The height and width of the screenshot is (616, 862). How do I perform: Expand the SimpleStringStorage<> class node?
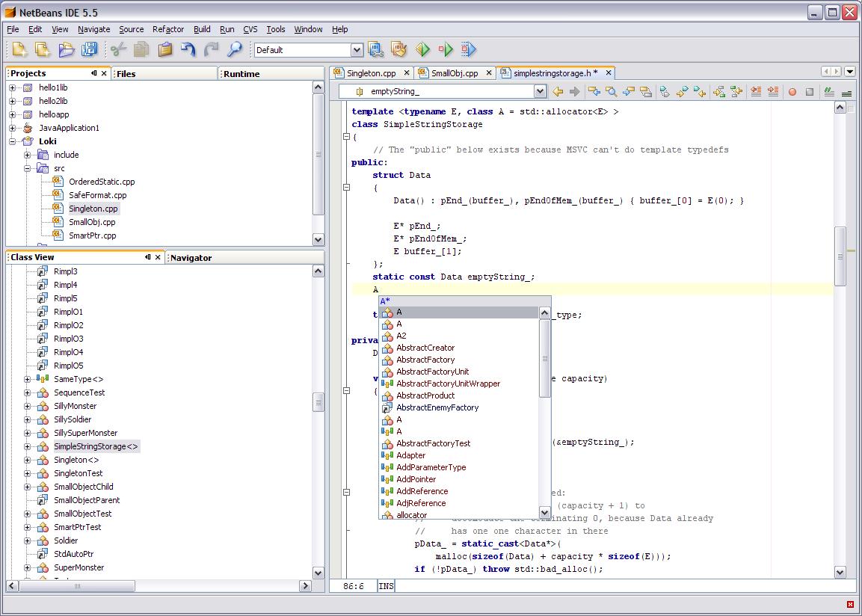click(x=27, y=447)
